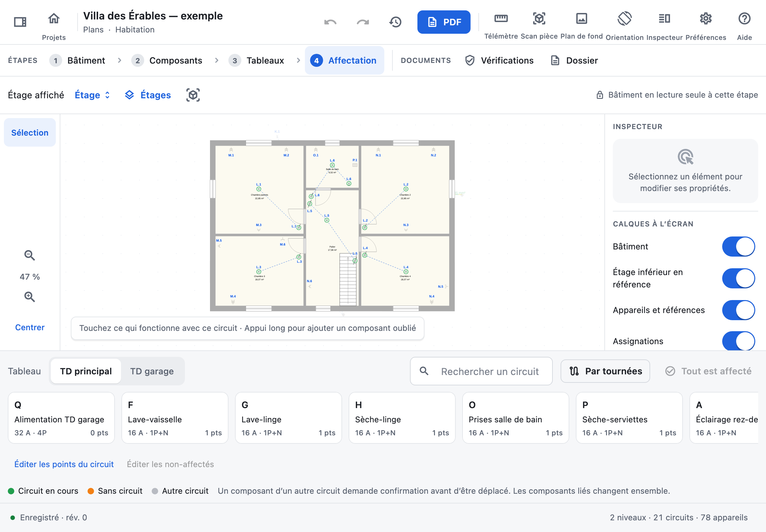This screenshot has height=532, width=766.
Task: Select the TD principal tab
Action: (86, 371)
